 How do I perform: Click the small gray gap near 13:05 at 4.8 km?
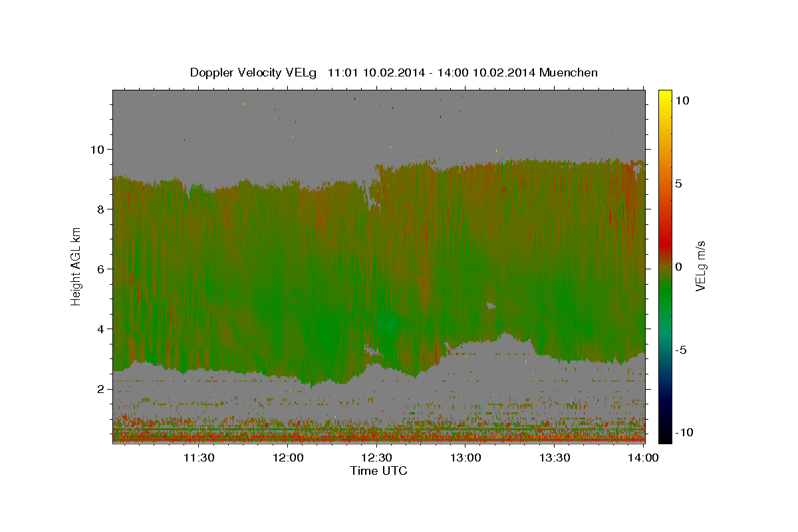(491, 306)
